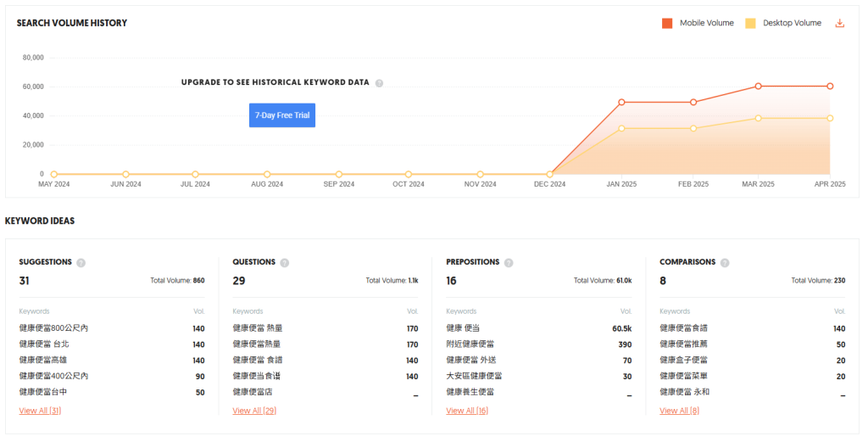This screenshot has width=868, height=442.
Task: Click keyword 健康便當高雄
Action: (x=43, y=360)
